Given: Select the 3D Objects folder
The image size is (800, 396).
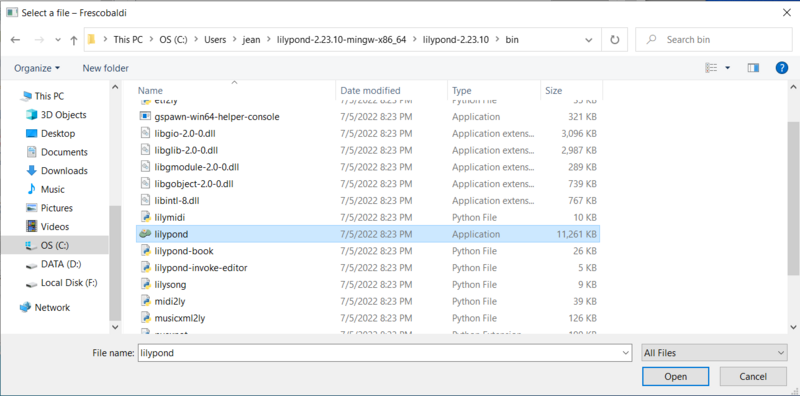Looking at the screenshot, I should pos(56,115).
